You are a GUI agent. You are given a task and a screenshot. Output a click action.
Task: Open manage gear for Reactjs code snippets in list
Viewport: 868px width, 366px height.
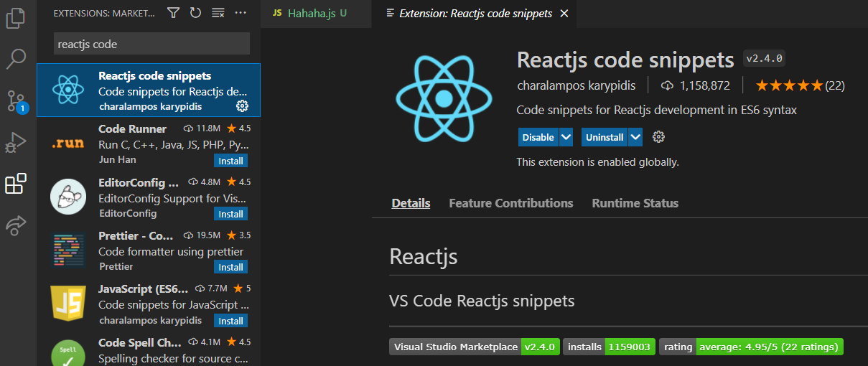242,106
